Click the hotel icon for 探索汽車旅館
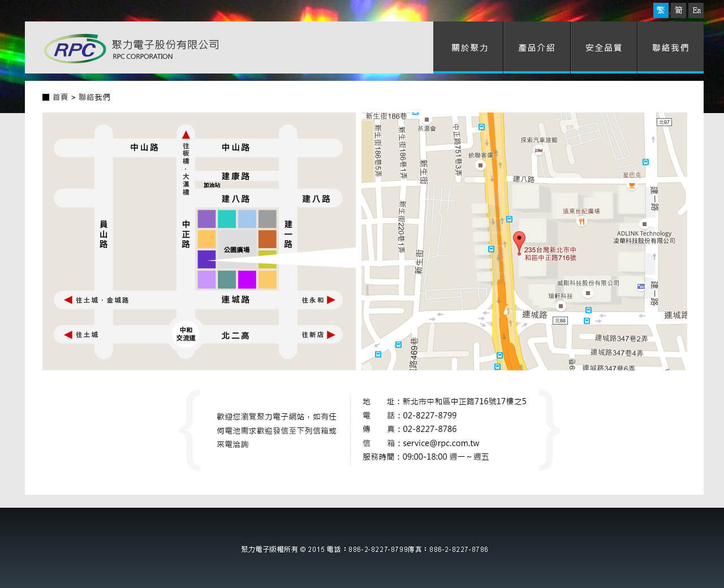 pyautogui.click(x=538, y=150)
